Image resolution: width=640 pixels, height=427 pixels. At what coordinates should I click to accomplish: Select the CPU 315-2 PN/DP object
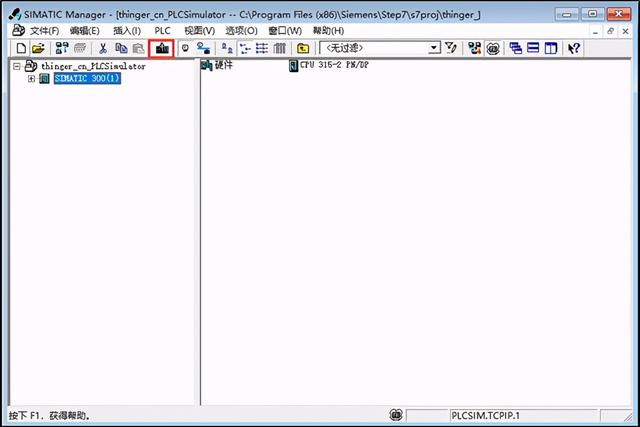(329, 66)
